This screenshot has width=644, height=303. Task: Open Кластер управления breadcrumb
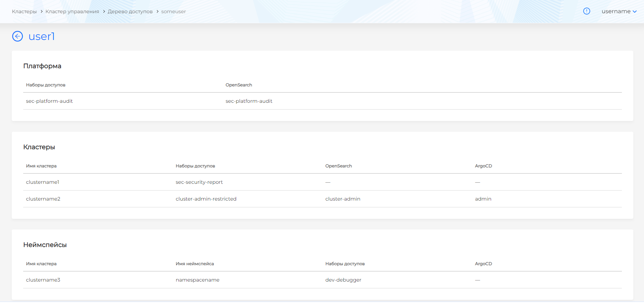pyautogui.click(x=72, y=11)
